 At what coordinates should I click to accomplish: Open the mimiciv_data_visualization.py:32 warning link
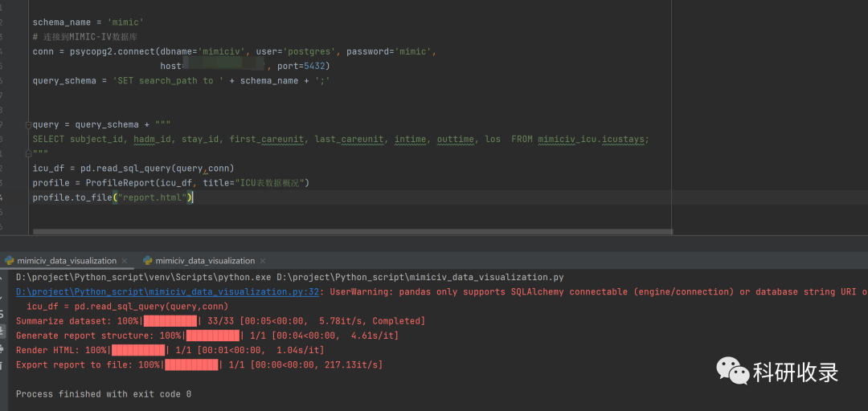167,291
